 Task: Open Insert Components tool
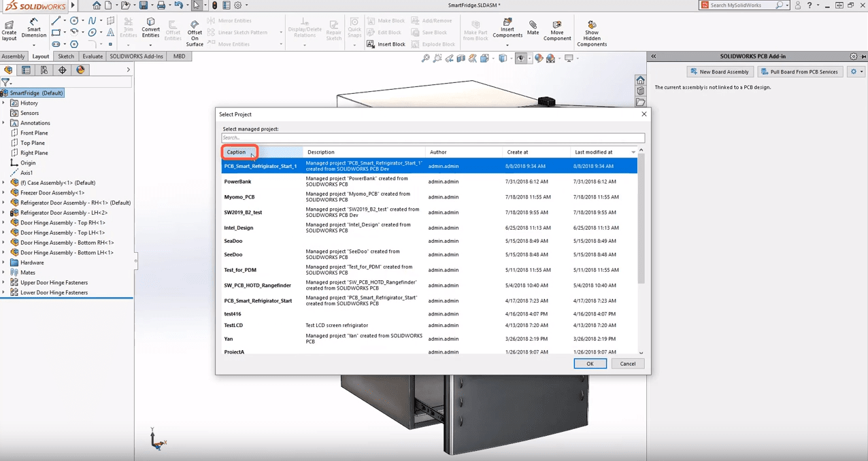click(507, 29)
